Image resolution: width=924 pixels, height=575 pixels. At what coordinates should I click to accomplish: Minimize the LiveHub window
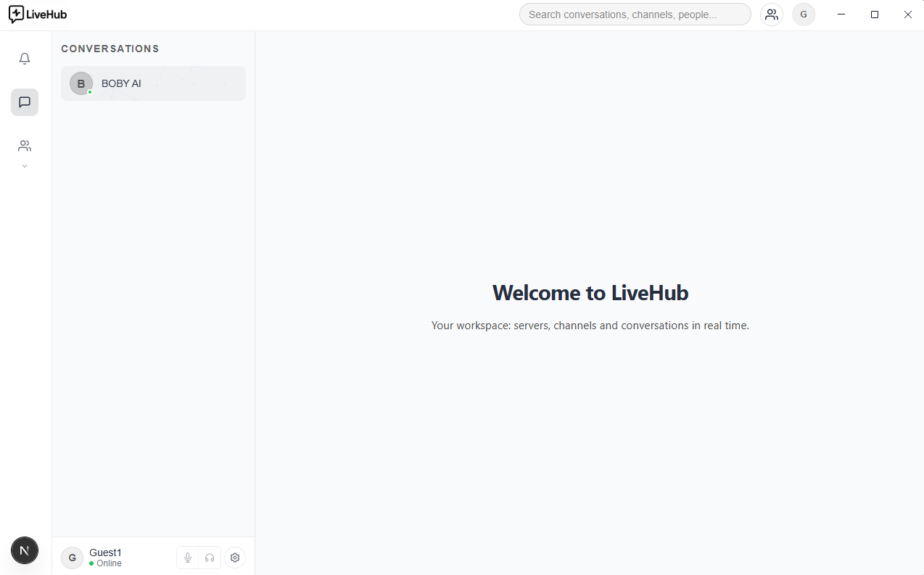tap(841, 15)
